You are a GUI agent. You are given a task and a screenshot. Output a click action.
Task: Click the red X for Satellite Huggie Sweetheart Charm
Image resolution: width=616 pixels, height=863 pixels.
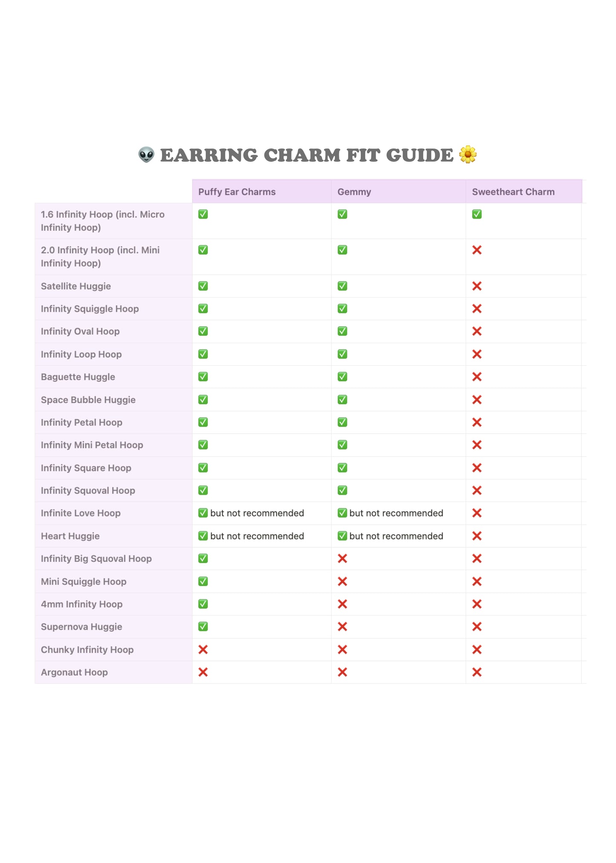477,286
